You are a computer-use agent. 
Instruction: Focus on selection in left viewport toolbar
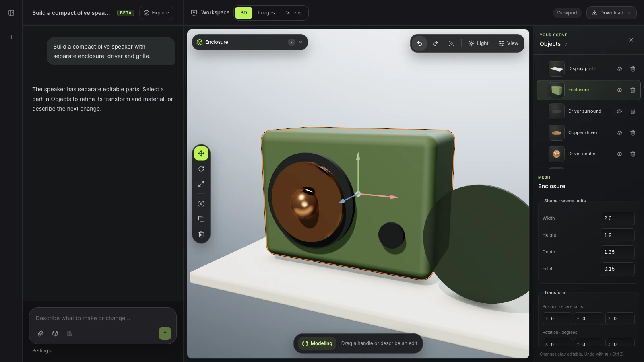click(x=201, y=204)
